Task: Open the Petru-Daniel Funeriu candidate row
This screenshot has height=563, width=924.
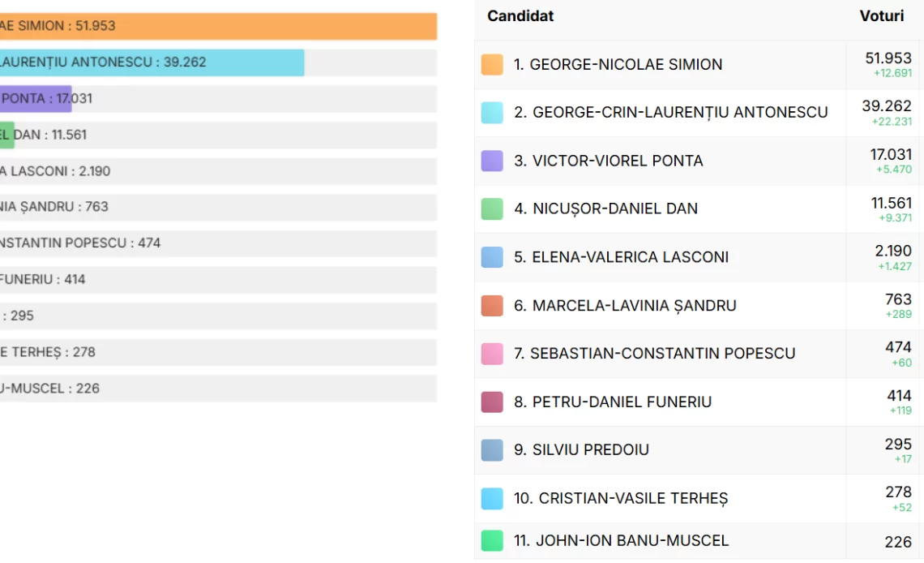Action: (x=699, y=402)
